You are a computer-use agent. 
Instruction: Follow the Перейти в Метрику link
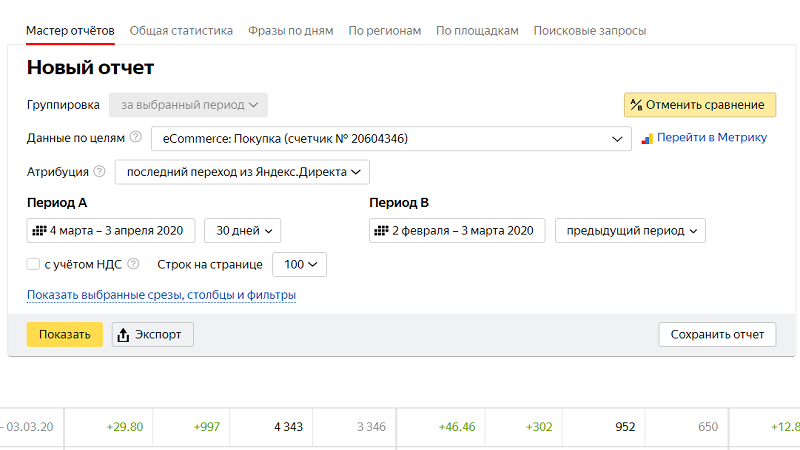[x=712, y=137]
